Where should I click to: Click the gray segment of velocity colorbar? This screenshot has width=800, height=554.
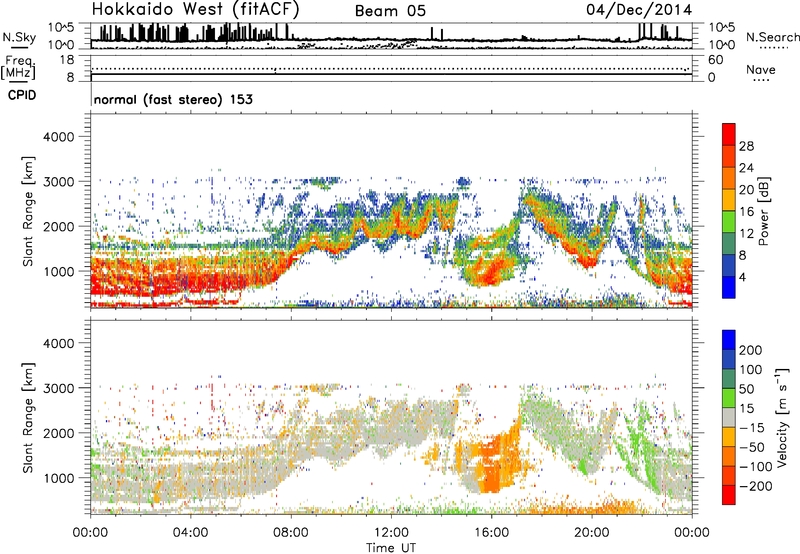pos(729,417)
